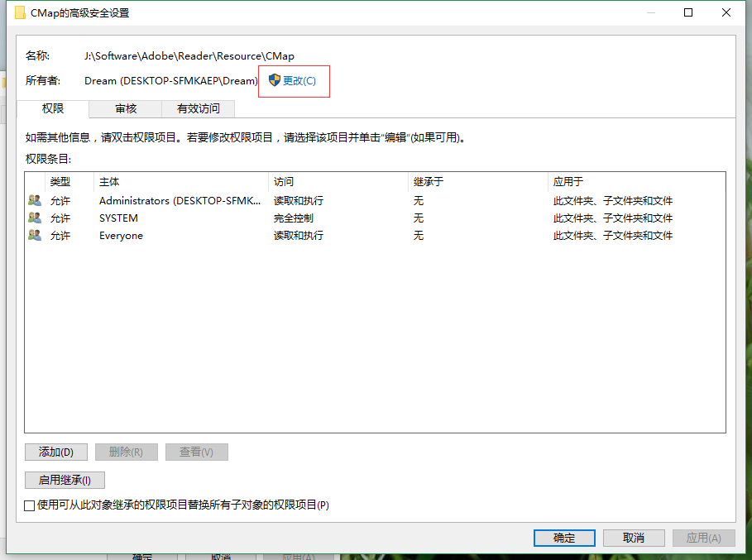The height and width of the screenshot is (560, 752).
Task: Click the CMap folder icon in title bar
Action: (20, 13)
